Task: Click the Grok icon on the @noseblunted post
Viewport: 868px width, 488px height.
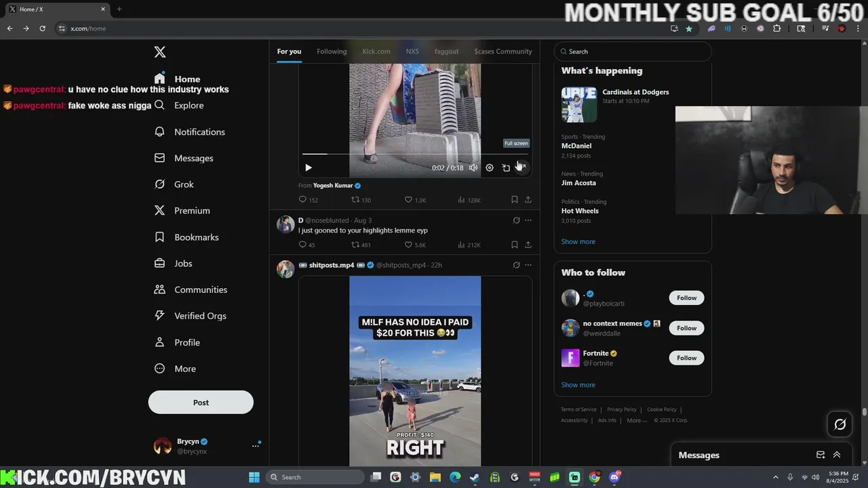Action: point(516,220)
